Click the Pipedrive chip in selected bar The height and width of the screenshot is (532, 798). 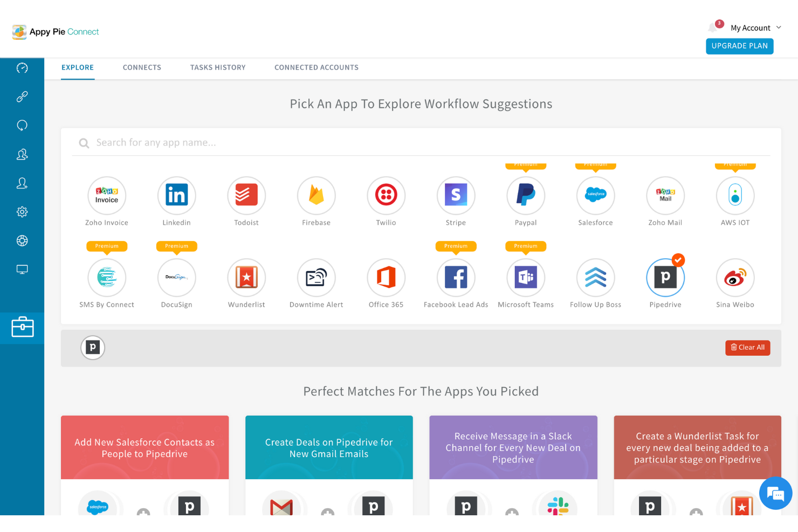pos(93,348)
